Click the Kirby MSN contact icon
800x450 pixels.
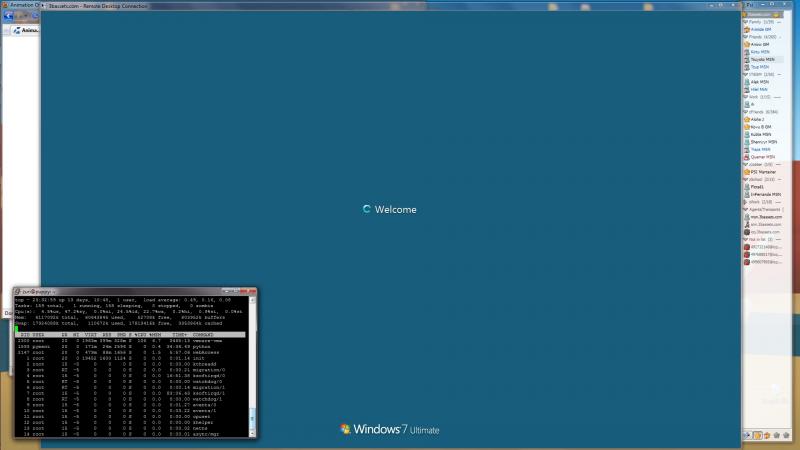click(746, 51)
